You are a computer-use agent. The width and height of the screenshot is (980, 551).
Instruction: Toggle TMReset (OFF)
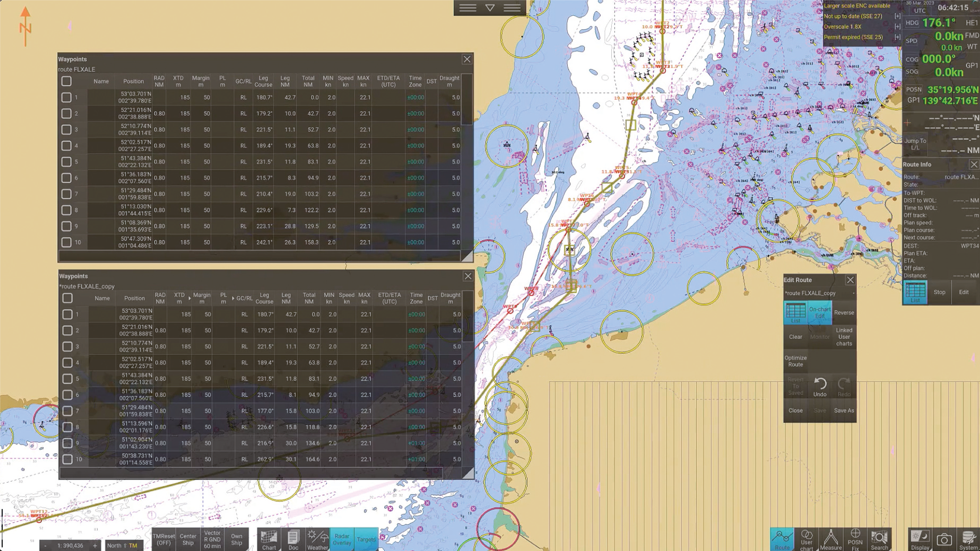click(164, 539)
